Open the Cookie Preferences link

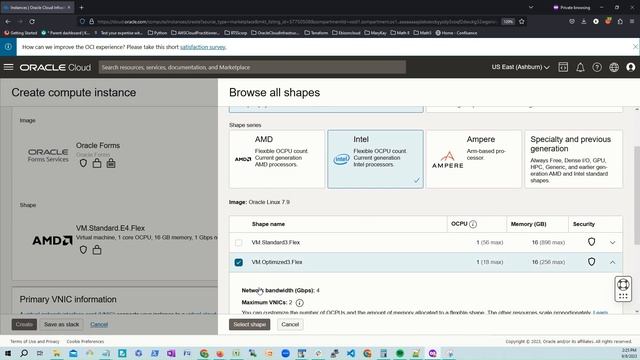point(85,341)
